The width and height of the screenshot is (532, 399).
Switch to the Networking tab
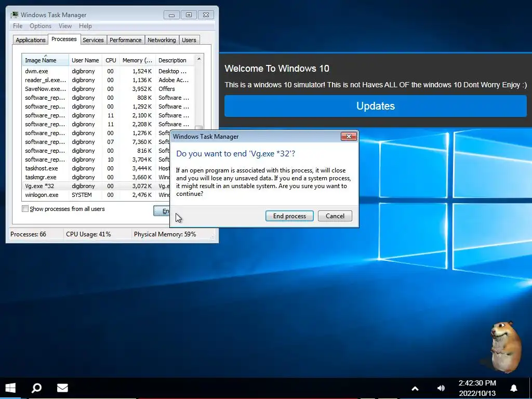(x=162, y=40)
